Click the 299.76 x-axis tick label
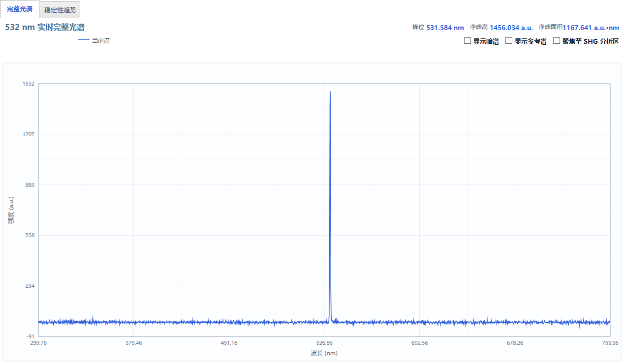The width and height of the screenshot is (624, 364). pyautogui.click(x=38, y=343)
